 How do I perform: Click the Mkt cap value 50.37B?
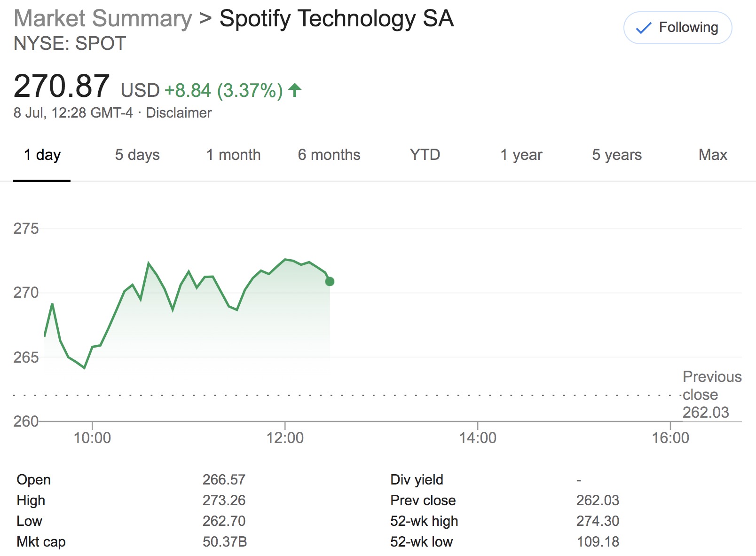pyautogui.click(x=225, y=541)
